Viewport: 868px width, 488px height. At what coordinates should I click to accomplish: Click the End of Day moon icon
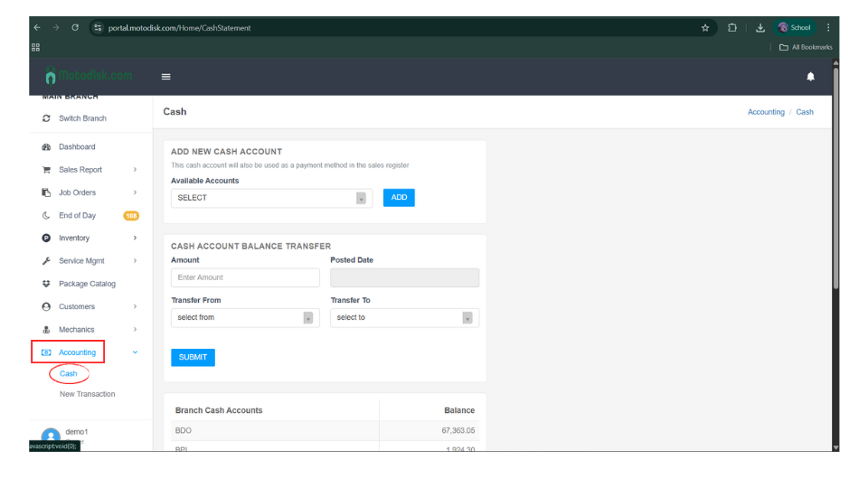click(46, 215)
